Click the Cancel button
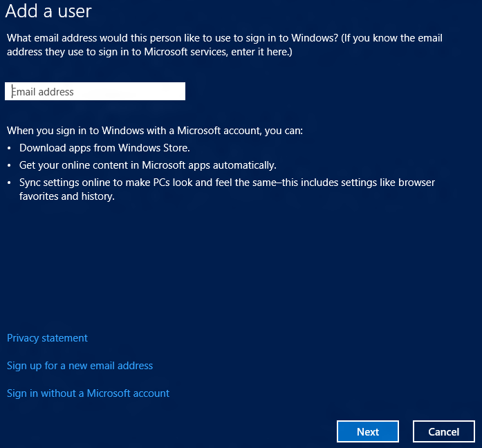 443,431
